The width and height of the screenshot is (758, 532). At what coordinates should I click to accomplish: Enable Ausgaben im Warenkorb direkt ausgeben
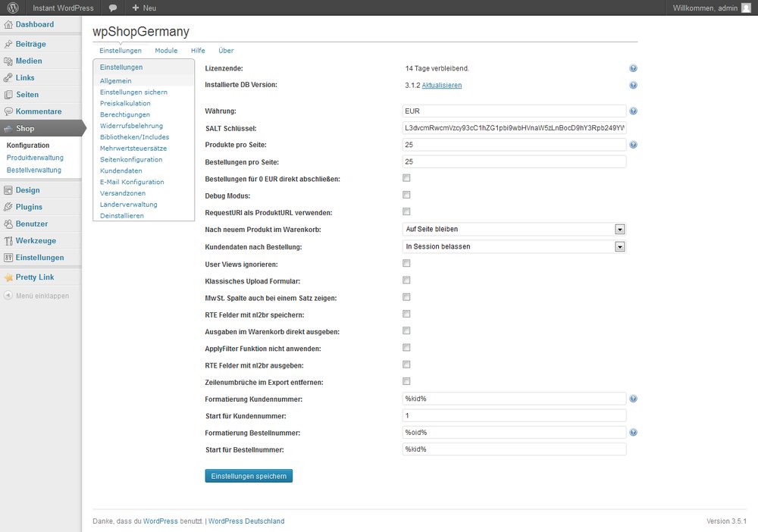pos(406,331)
